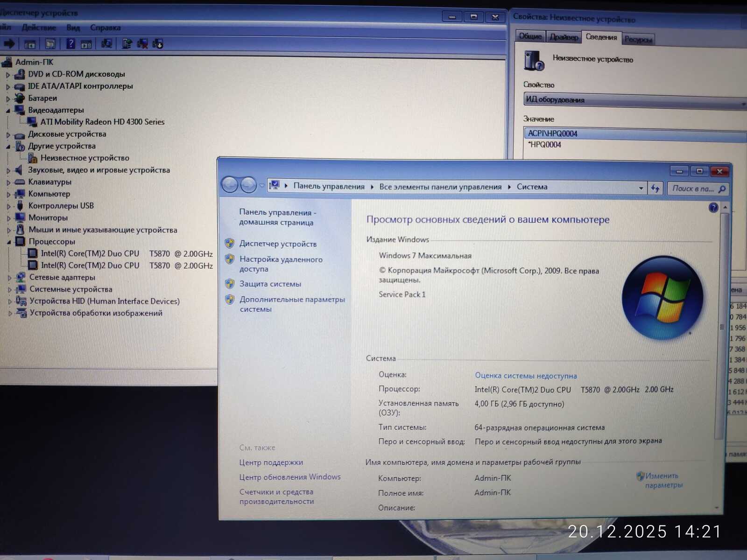Click the Батареи battery icon
747x560 pixels.
click(20, 98)
